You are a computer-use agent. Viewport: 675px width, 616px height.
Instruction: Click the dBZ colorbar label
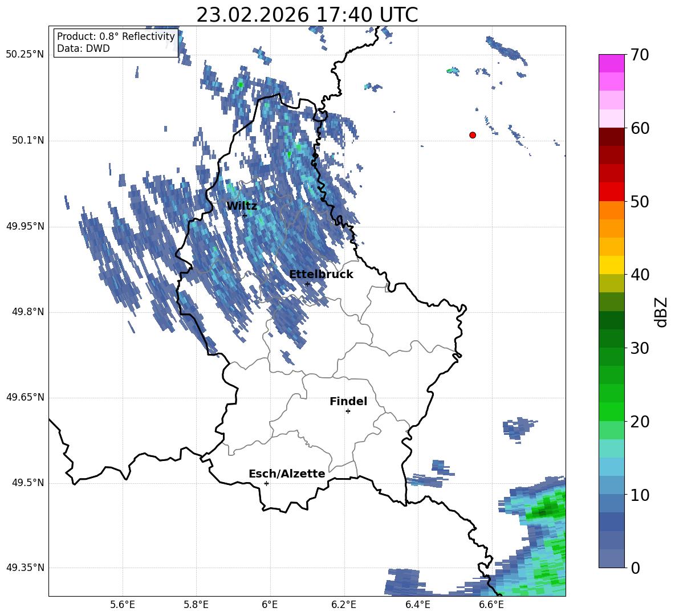(x=662, y=312)
